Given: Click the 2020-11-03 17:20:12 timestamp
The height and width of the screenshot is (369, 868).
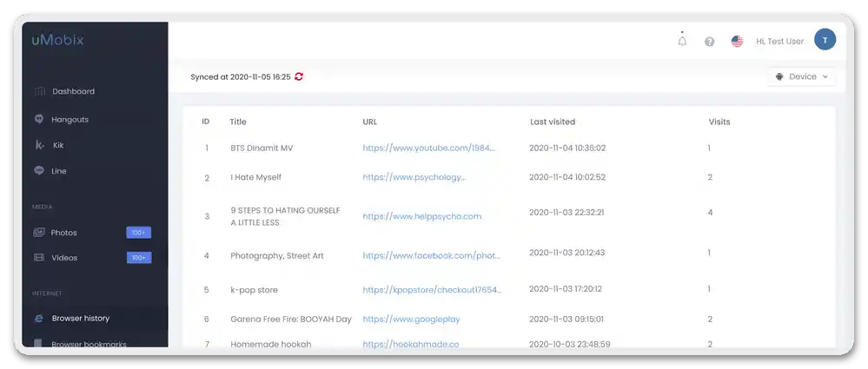Looking at the screenshot, I should (x=566, y=289).
